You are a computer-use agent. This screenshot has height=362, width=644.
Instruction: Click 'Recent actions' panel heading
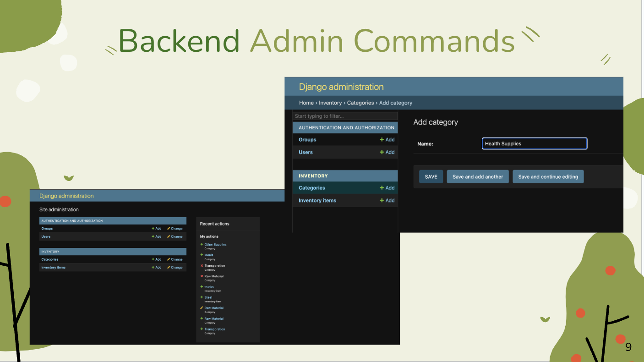[x=215, y=224]
